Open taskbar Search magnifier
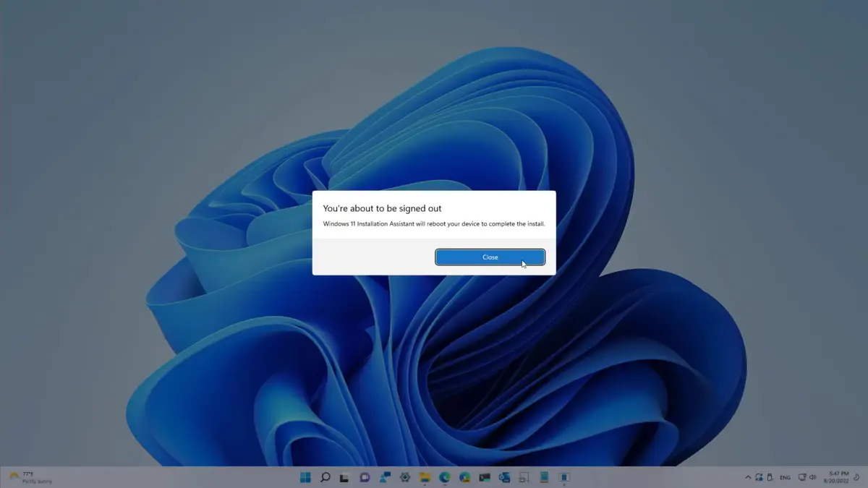Viewport: 868px width, 488px height. click(325, 477)
